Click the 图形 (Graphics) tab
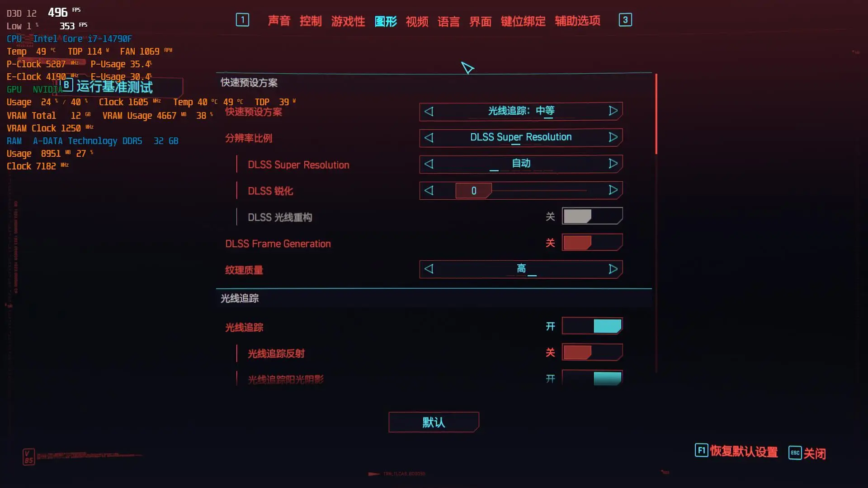The width and height of the screenshot is (868, 488). (386, 20)
